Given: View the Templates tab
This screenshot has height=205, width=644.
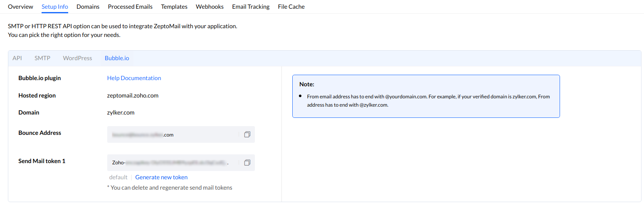Looking at the screenshot, I should pyautogui.click(x=174, y=7).
